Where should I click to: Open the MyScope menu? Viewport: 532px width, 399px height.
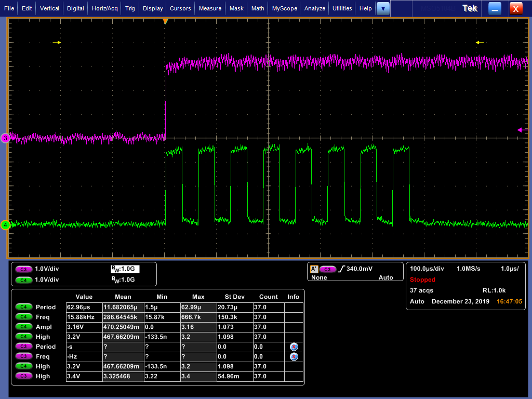285,8
